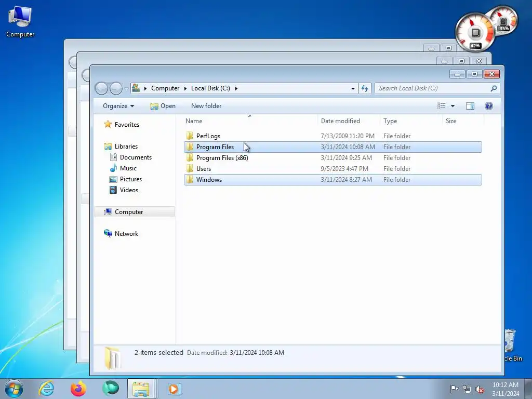Select Music label in navigation pane
This screenshot has height=399, width=532.
point(128,168)
